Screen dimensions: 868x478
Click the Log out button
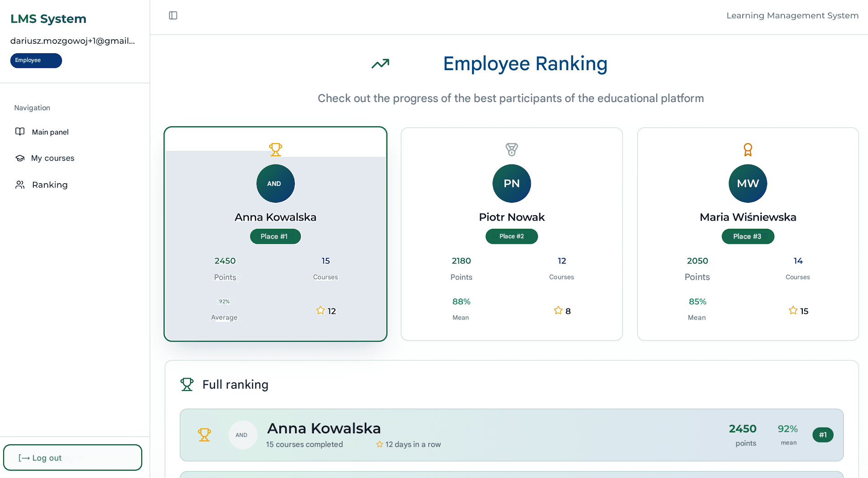[73, 457]
